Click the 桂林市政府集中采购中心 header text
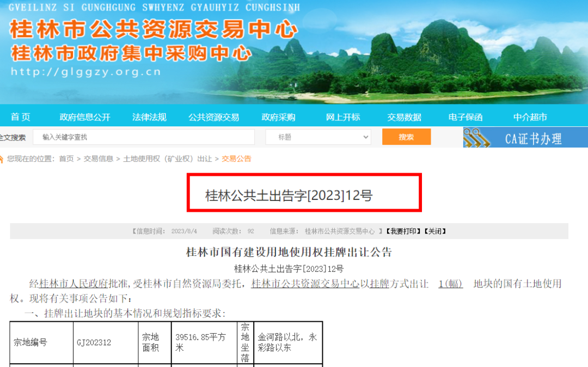The image size is (588, 367). (x=131, y=53)
